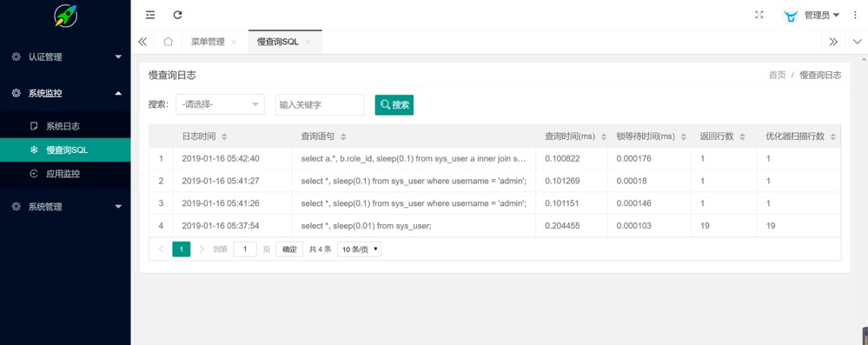
Task: Close the 菜单管理 tab
Action: [234, 42]
